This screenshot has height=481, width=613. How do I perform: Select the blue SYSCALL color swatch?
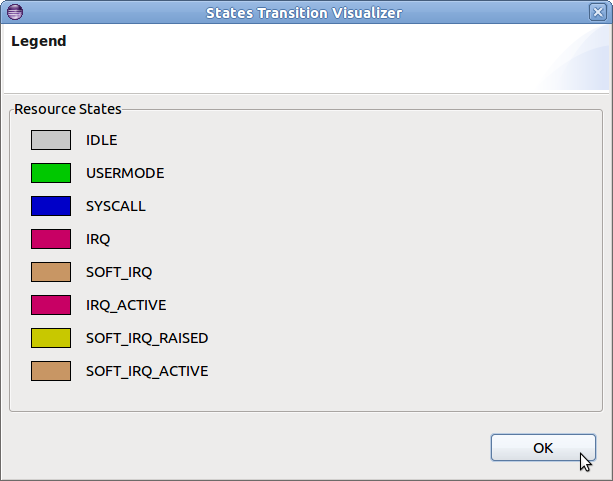tap(51, 206)
